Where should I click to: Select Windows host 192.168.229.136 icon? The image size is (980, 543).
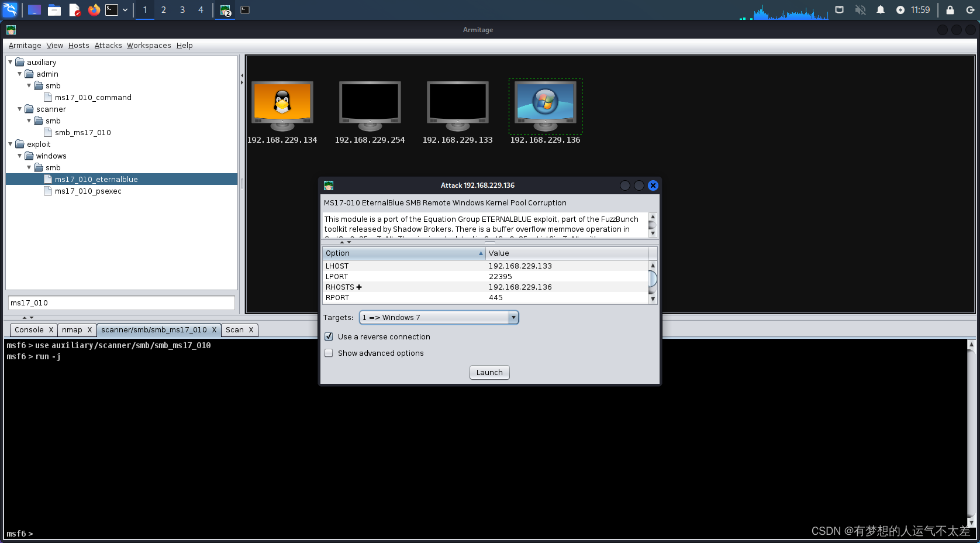click(546, 106)
